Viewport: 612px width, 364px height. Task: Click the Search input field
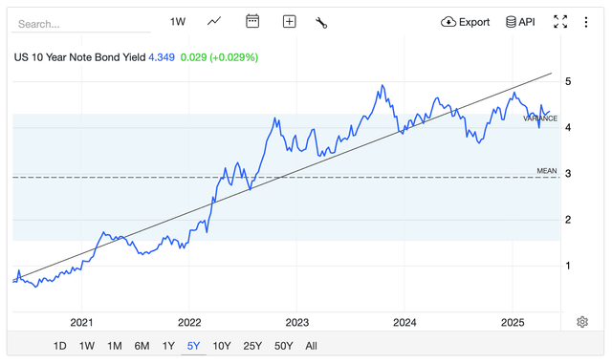(81, 24)
